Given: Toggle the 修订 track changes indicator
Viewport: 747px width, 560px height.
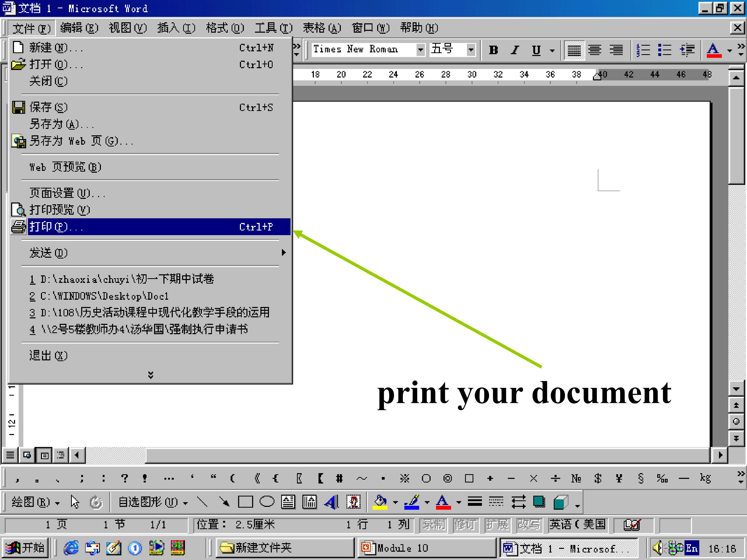Looking at the screenshot, I should pos(466,525).
